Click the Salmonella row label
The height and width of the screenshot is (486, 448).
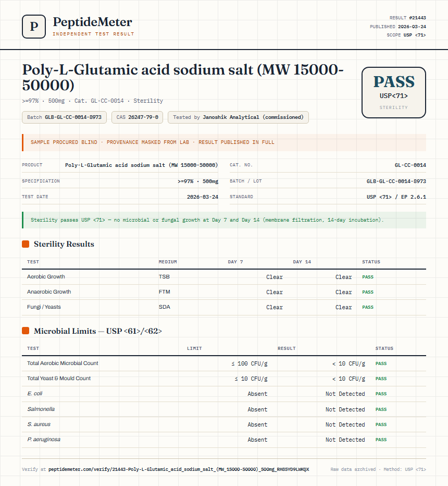point(41,409)
